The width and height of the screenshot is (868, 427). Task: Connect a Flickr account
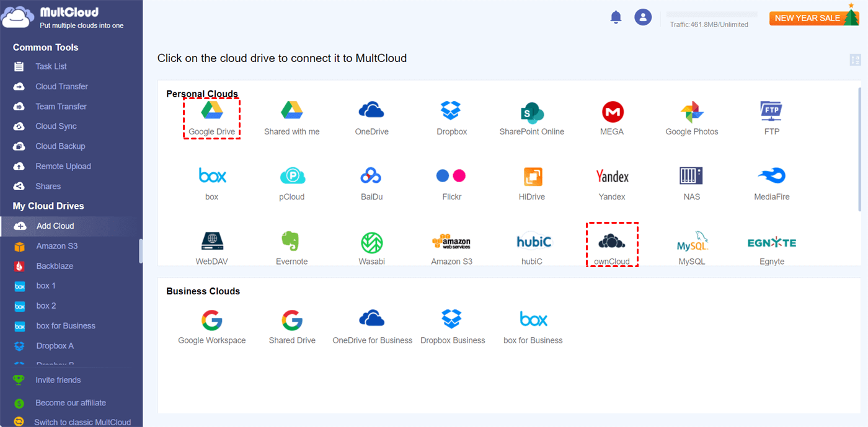pyautogui.click(x=451, y=176)
